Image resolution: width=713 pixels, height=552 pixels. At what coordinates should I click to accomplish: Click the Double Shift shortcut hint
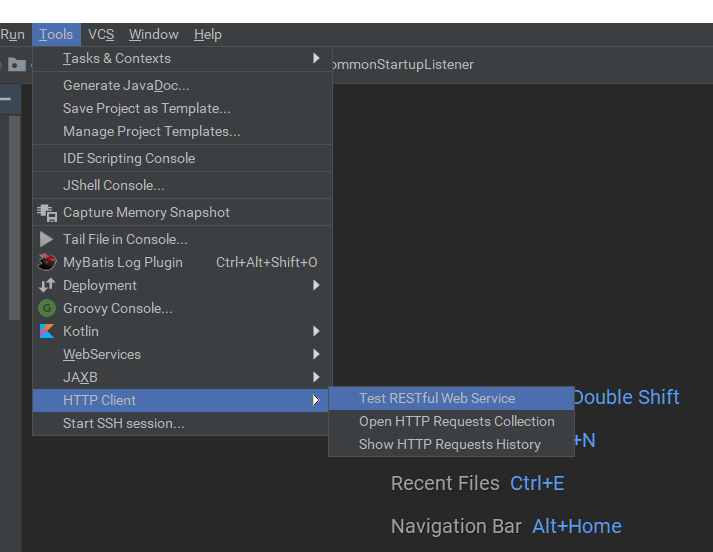pos(627,397)
